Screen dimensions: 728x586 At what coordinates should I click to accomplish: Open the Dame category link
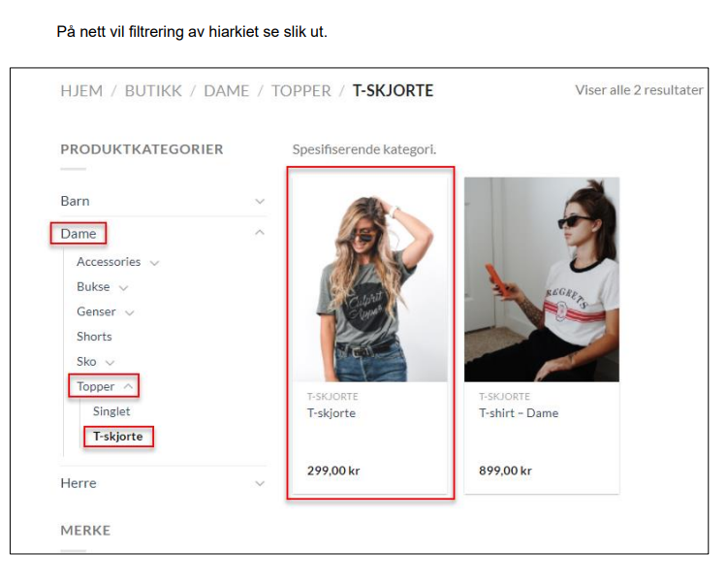coord(78,233)
